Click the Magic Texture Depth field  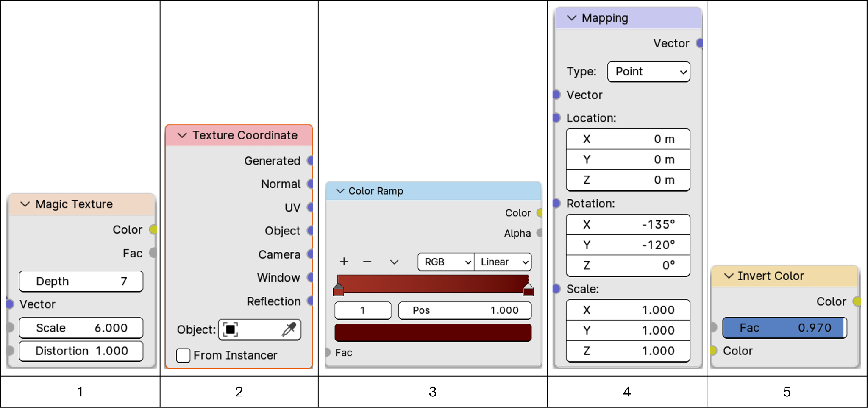[81, 282]
